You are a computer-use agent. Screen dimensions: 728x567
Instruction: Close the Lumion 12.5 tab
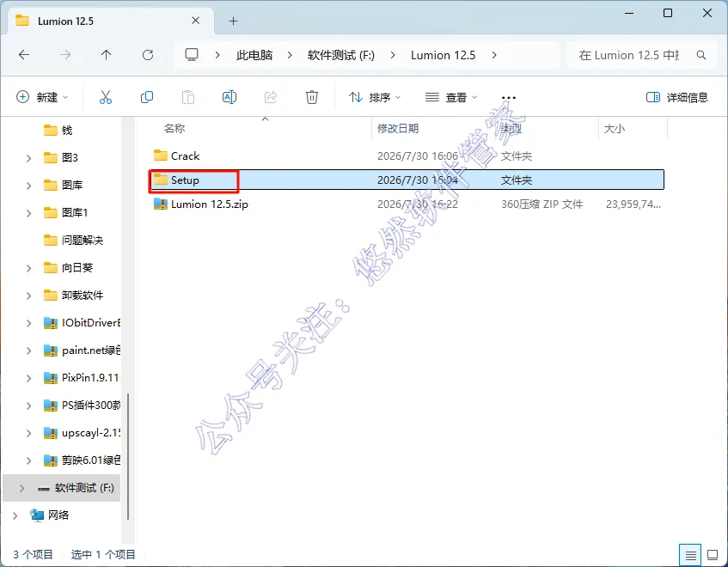(x=195, y=21)
